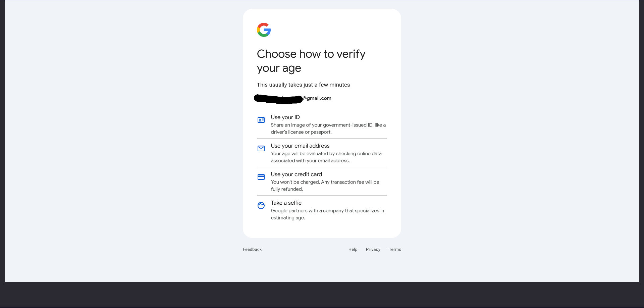Click the government-issued ID description text

[x=328, y=129]
